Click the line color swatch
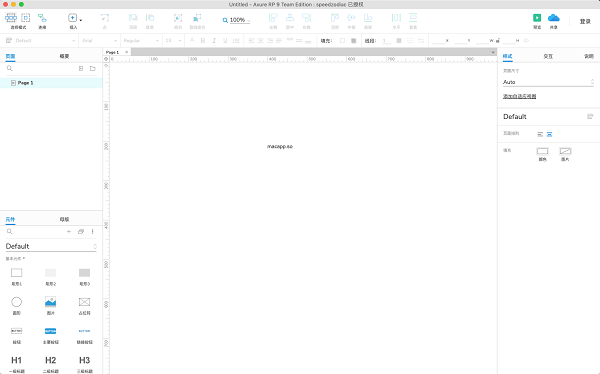Image resolution: width=600 pixels, height=374 pixels. coord(399,41)
